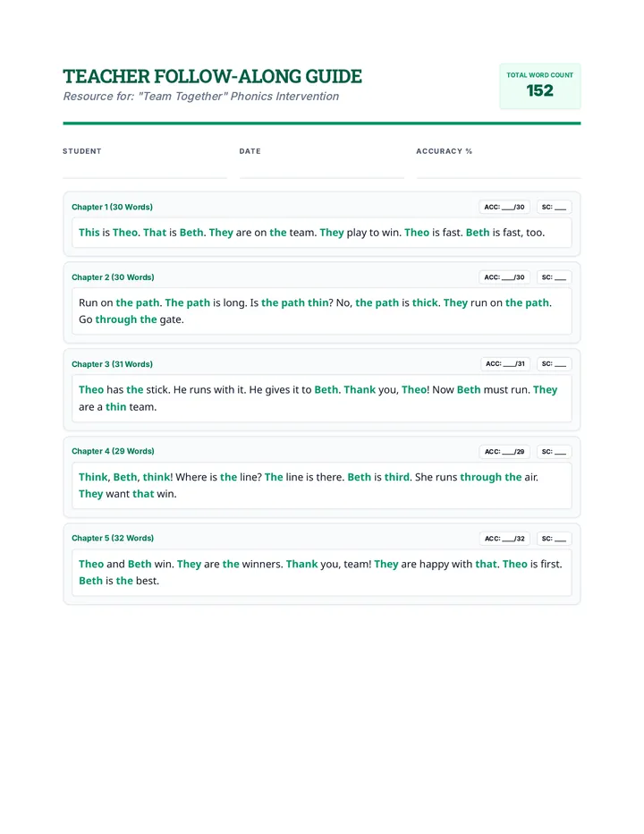644x834 pixels.
Task: Click the word "Where" in Chapter 4
Action: (x=190, y=477)
